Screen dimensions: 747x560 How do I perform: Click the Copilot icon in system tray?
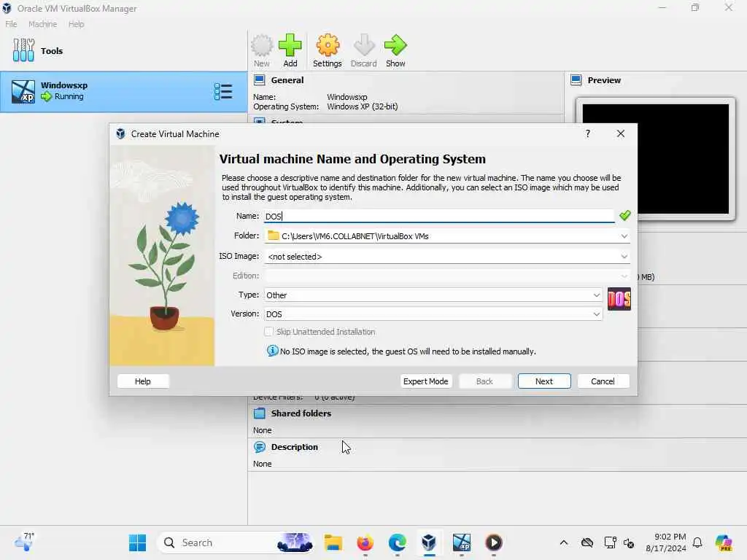(724, 542)
